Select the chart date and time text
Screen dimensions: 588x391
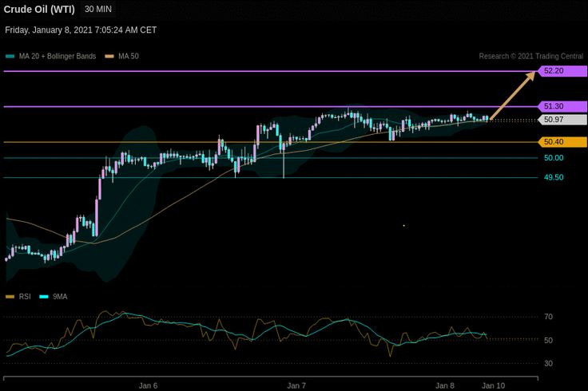(x=81, y=30)
